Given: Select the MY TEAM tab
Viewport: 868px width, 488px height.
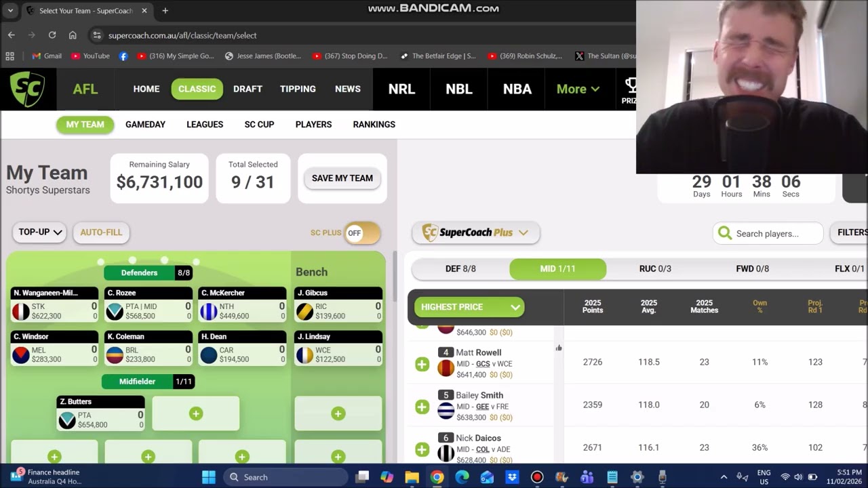Looking at the screenshot, I should (x=85, y=125).
